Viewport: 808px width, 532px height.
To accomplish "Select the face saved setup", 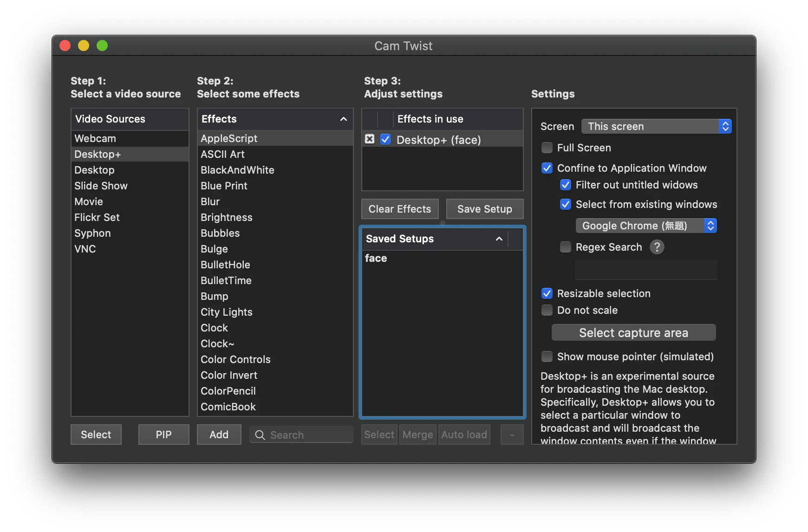I will point(443,258).
